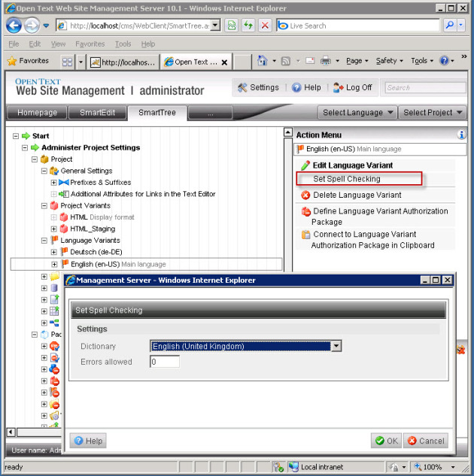Image resolution: width=474 pixels, height=476 pixels.
Task: Click the browser Forward arrow button
Action: coord(32,26)
